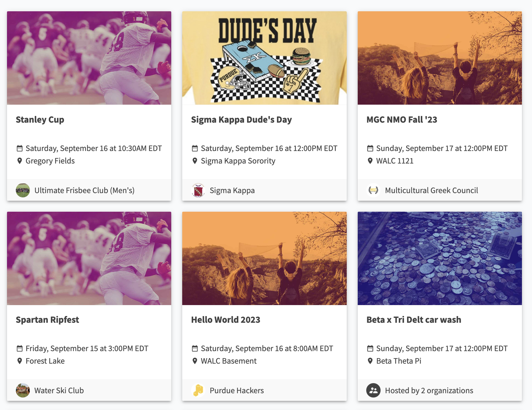Viewport: 532px width, 410px height.
Task: Open the Hello World 2023 event
Action: (225, 320)
